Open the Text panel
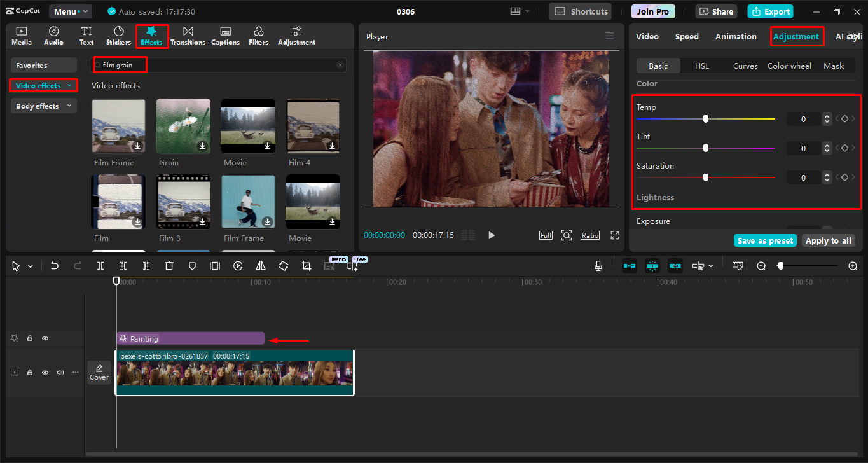This screenshot has width=868, height=463. click(86, 36)
